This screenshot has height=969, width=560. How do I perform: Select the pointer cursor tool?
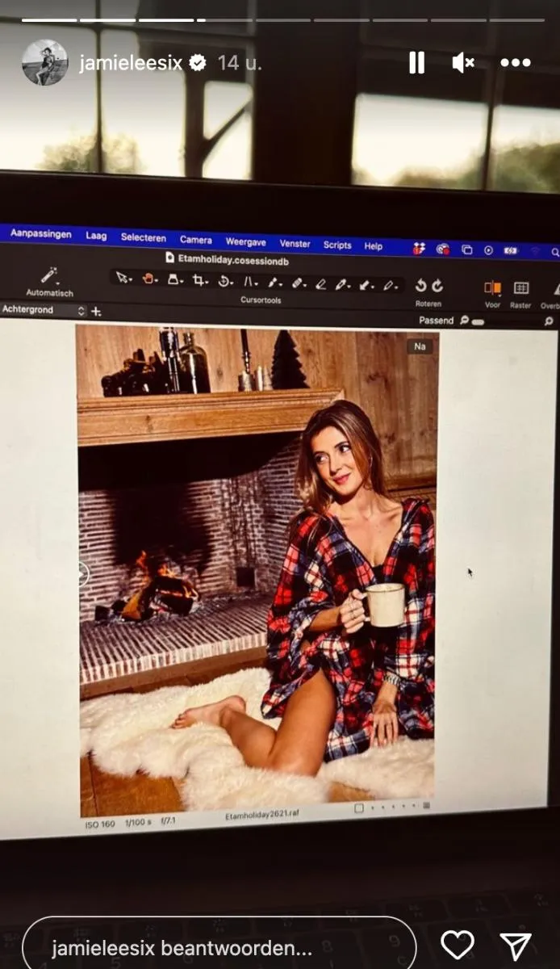[122, 279]
